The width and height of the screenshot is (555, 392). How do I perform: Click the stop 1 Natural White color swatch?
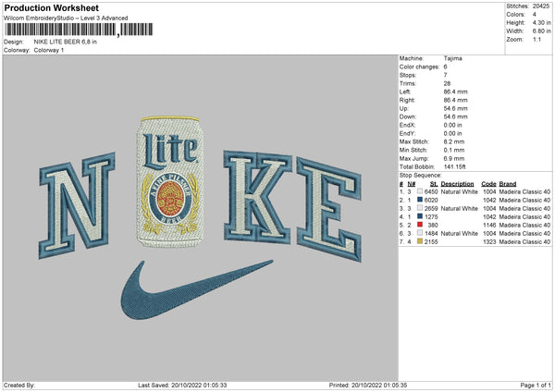click(420, 191)
